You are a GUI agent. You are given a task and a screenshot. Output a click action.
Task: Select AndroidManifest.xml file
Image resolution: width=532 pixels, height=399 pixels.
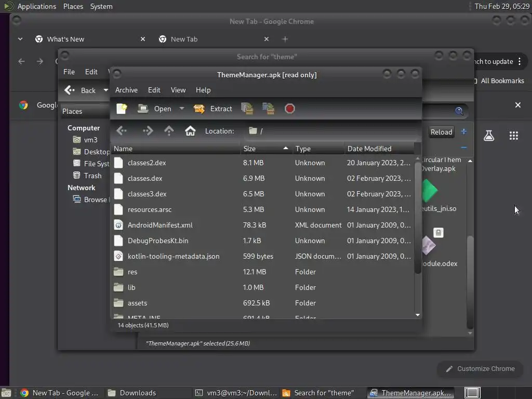point(262,225)
